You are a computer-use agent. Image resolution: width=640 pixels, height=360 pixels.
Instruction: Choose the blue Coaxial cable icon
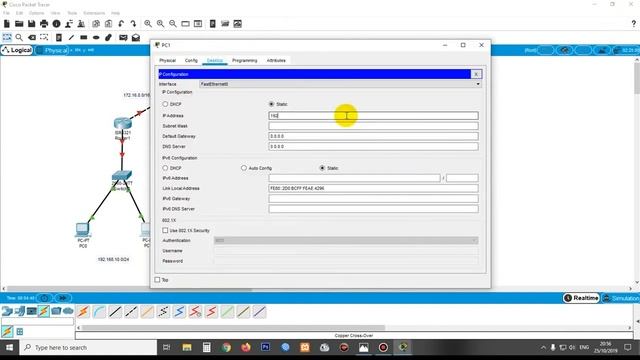(x=179, y=312)
